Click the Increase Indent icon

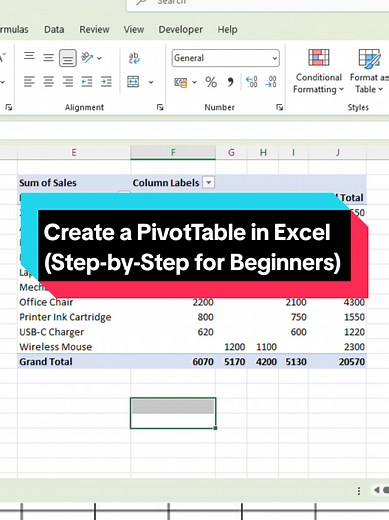106,82
